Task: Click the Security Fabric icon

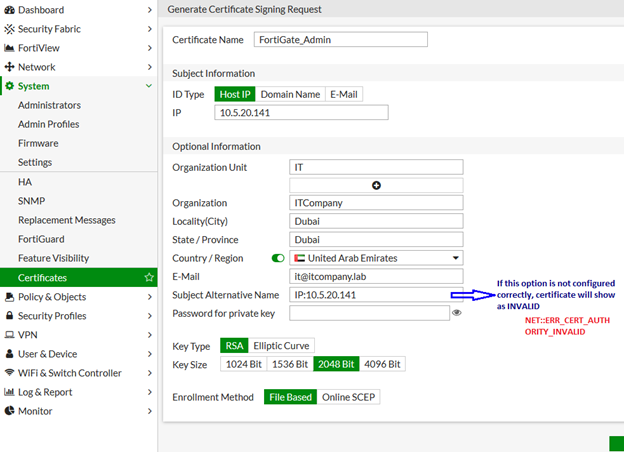Action: [9, 29]
